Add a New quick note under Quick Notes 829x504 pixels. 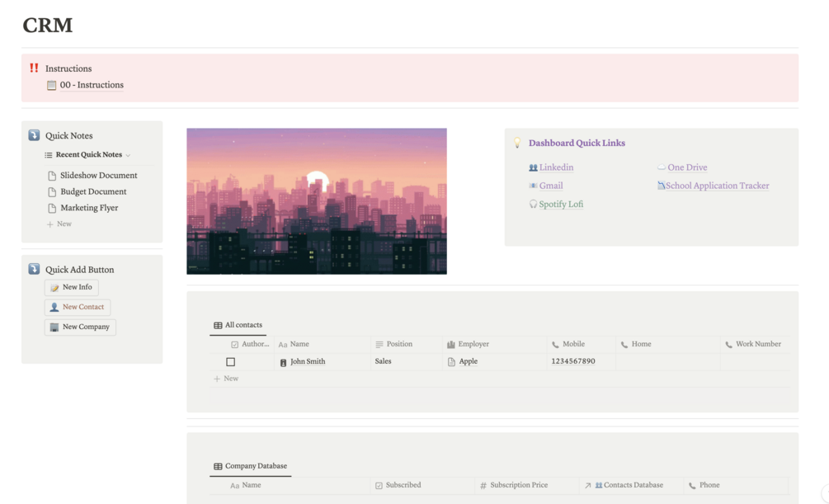[59, 224]
